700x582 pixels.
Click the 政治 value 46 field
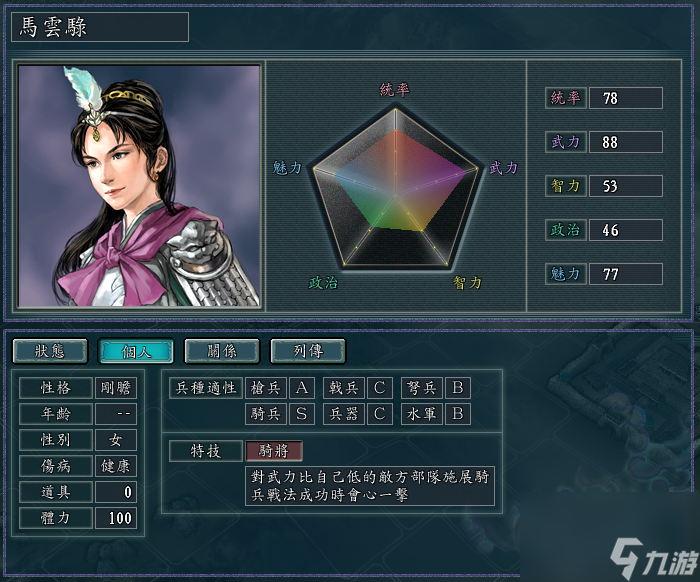625,230
